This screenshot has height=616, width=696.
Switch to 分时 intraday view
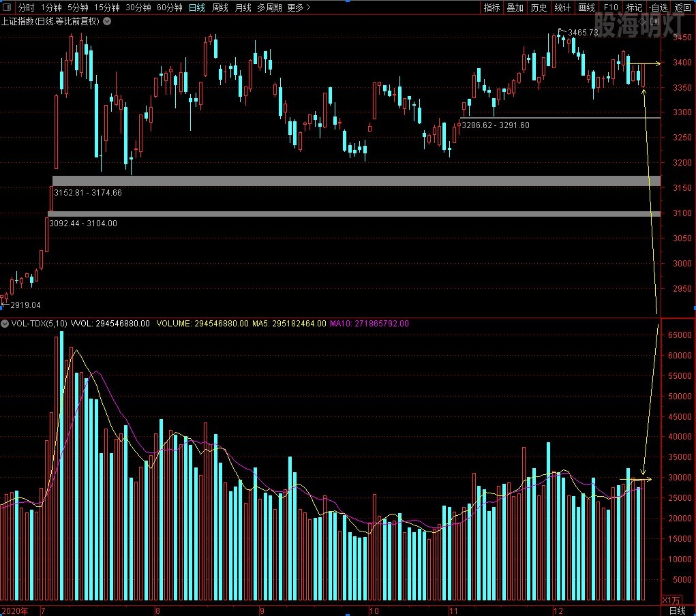click(x=26, y=7)
